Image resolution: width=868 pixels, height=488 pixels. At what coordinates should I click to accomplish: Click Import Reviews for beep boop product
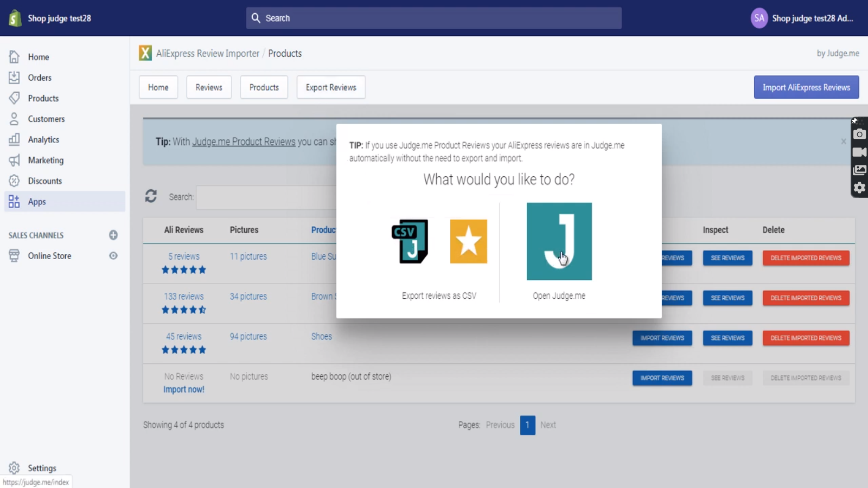point(662,378)
